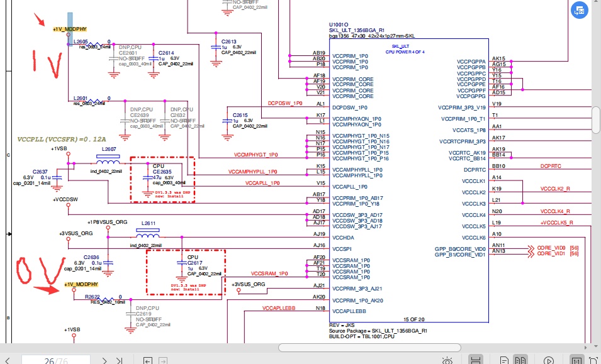
Task: Enable continuous scrolling mode
Action: (x=476, y=360)
